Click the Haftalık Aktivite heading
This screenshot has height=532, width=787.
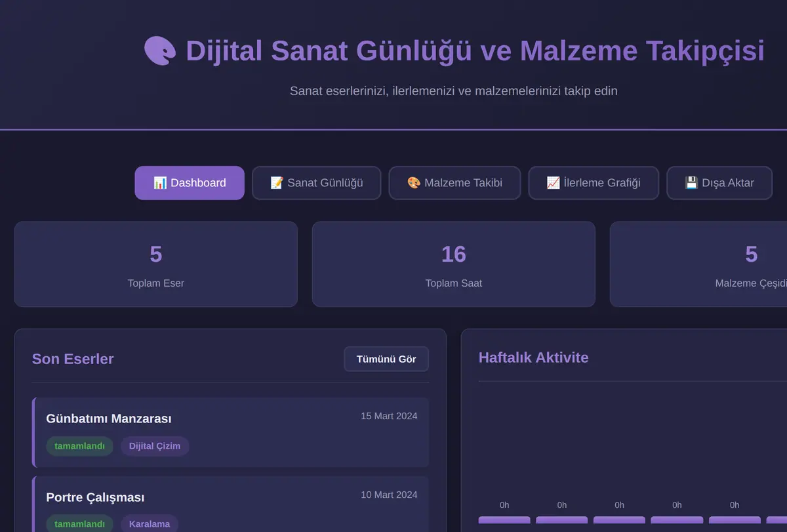[x=534, y=358]
